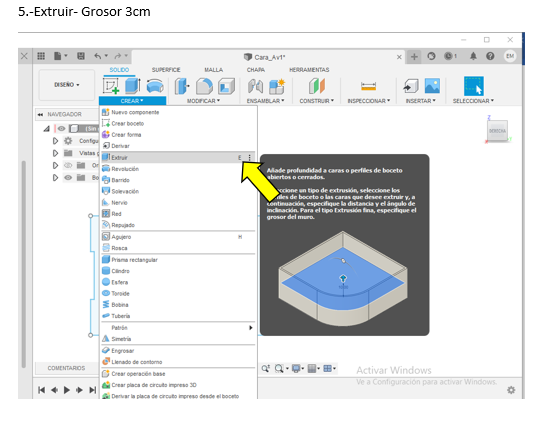Open the data panel grid icon
This screenshot has height=424, width=554.
tap(41, 56)
